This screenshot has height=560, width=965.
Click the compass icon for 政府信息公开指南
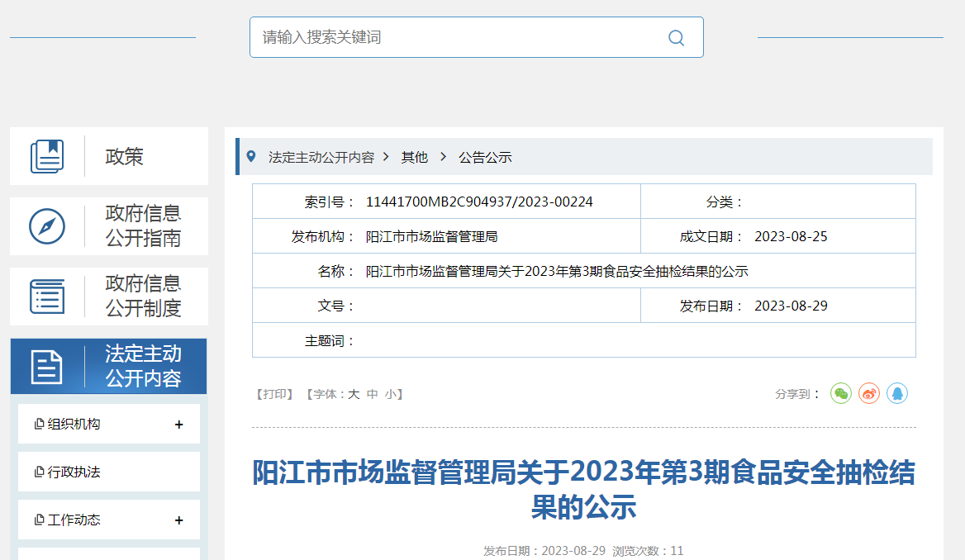47,226
